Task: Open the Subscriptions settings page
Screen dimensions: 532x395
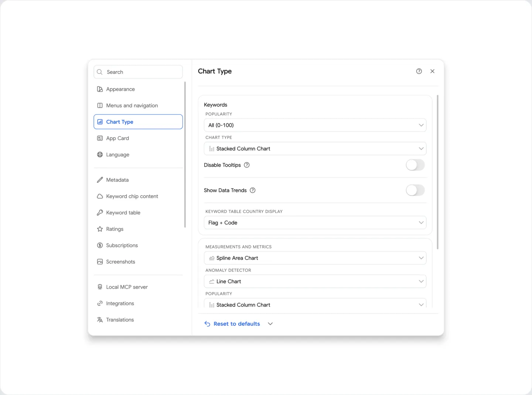Action: [x=138, y=245]
